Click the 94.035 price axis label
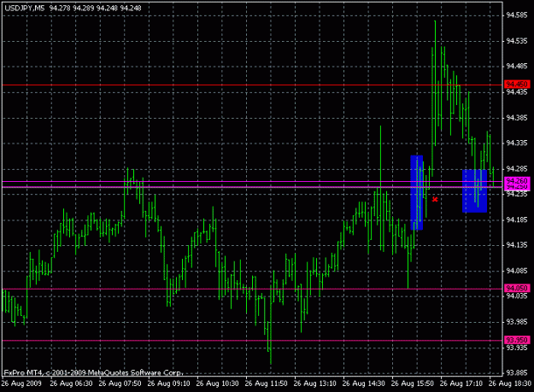This screenshot has height=392, width=534. tap(517, 296)
